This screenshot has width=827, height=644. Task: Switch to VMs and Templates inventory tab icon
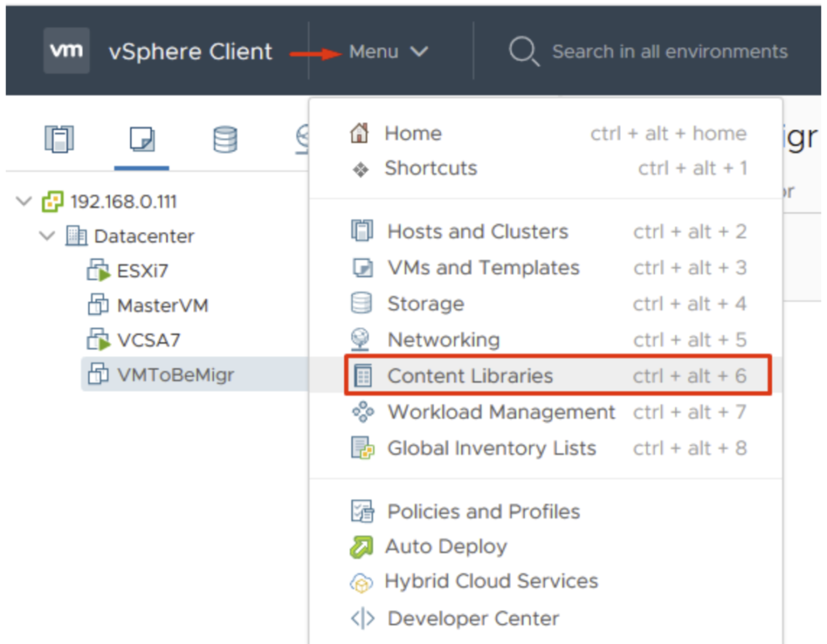click(142, 139)
